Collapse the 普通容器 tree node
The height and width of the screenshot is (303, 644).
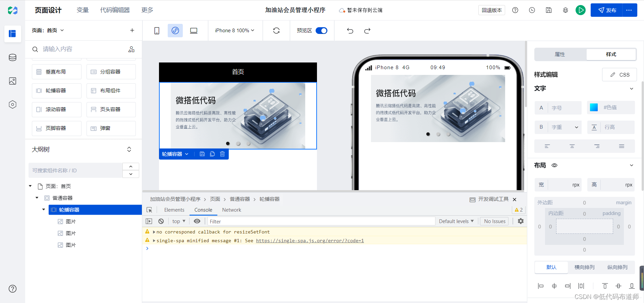point(37,198)
